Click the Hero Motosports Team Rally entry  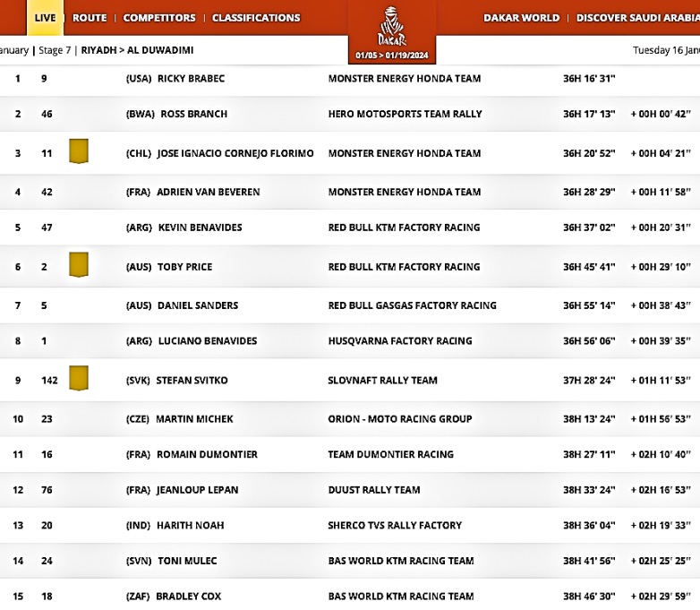click(x=405, y=114)
